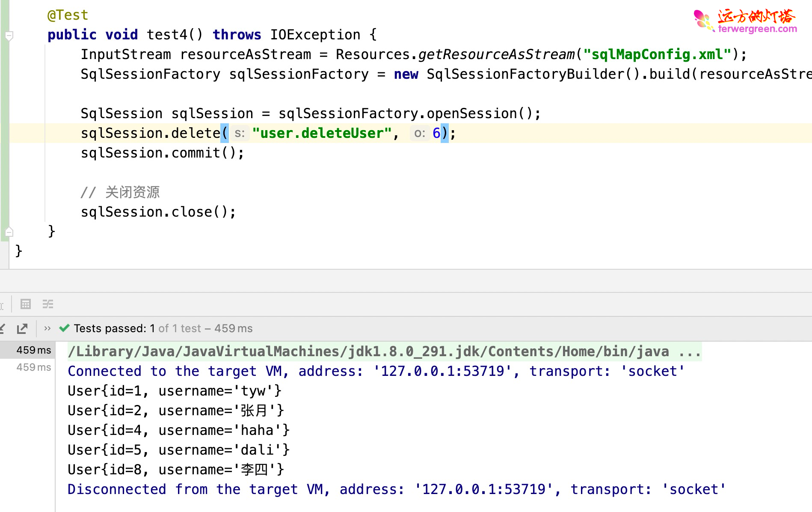The width and height of the screenshot is (812, 512).
Task: Click the sqlSession.close() line
Action: (158, 212)
